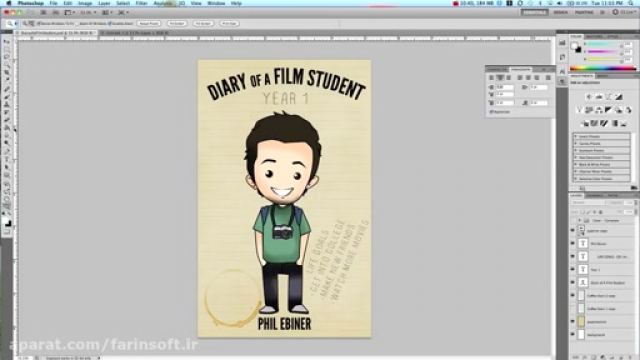The height and width of the screenshot is (360, 640).
Task: Click the Channel Mixer adjustment icon
Action: click(x=629, y=110)
